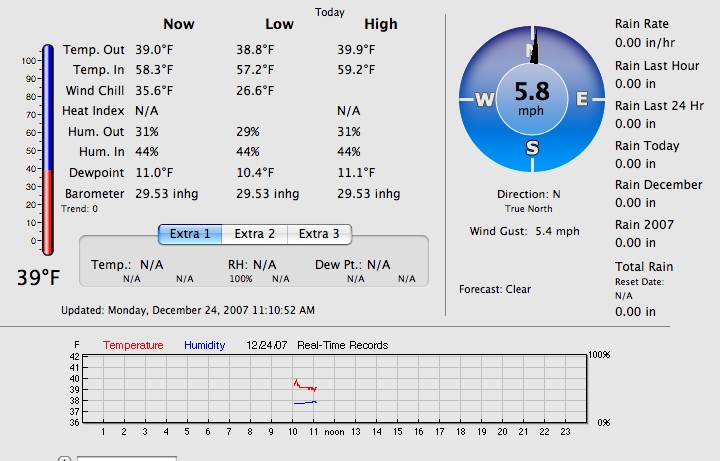Click the N marker on the compass
This screenshot has width=720, height=461.
(533, 50)
